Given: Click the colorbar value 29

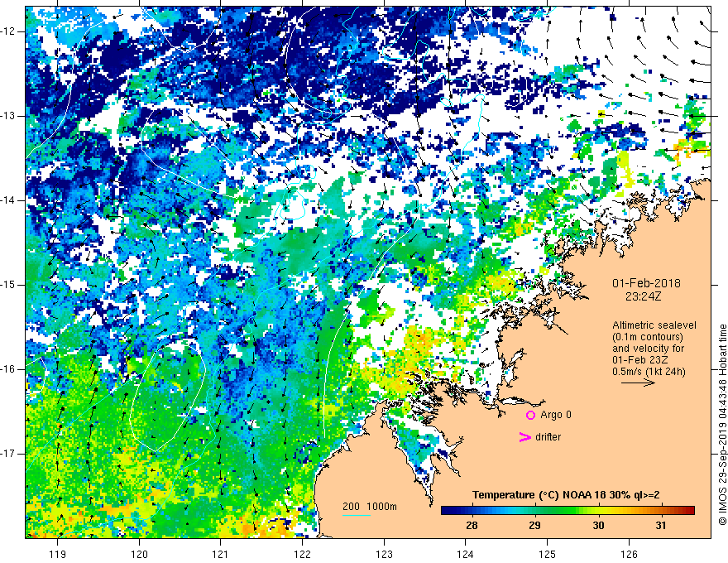Looking at the screenshot, I should click(534, 526).
